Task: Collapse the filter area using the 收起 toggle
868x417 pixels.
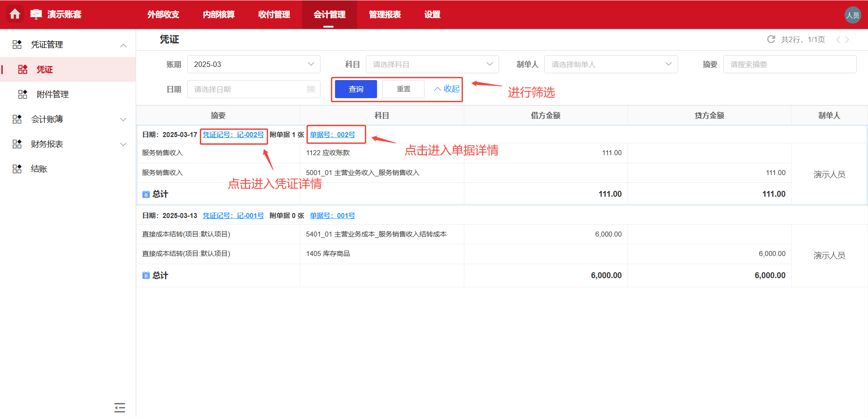Action: tap(445, 89)
